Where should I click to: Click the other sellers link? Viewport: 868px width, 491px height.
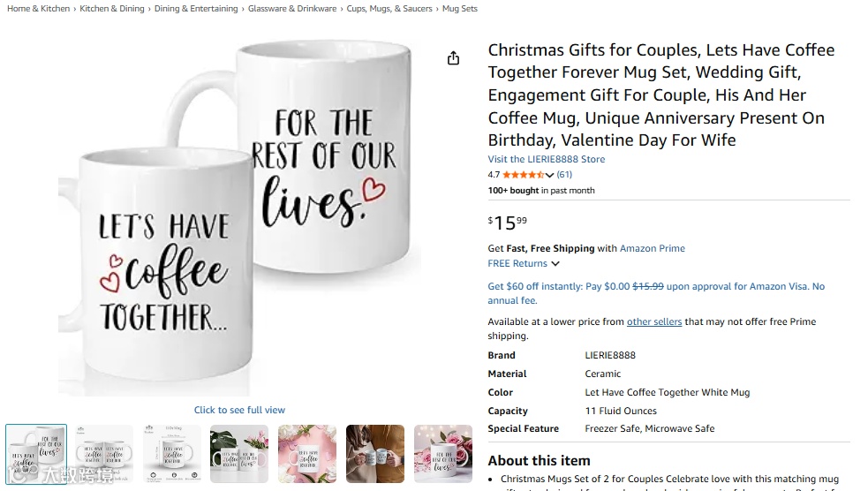(x=653, y=321)
